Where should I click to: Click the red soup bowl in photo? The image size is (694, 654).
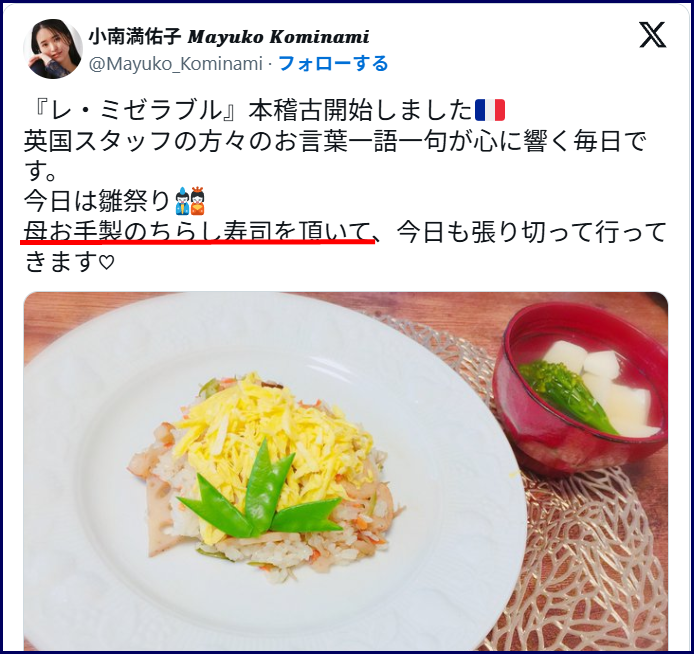580,391
